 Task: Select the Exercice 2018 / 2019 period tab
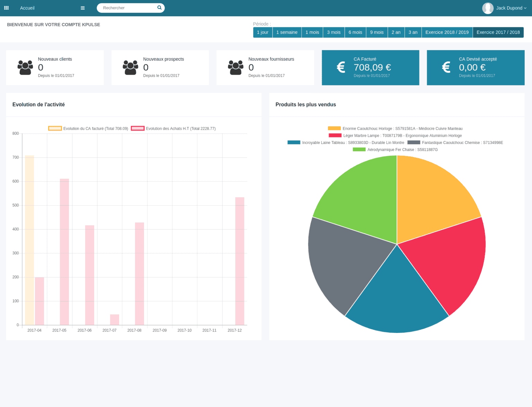(x=447, y=32)
